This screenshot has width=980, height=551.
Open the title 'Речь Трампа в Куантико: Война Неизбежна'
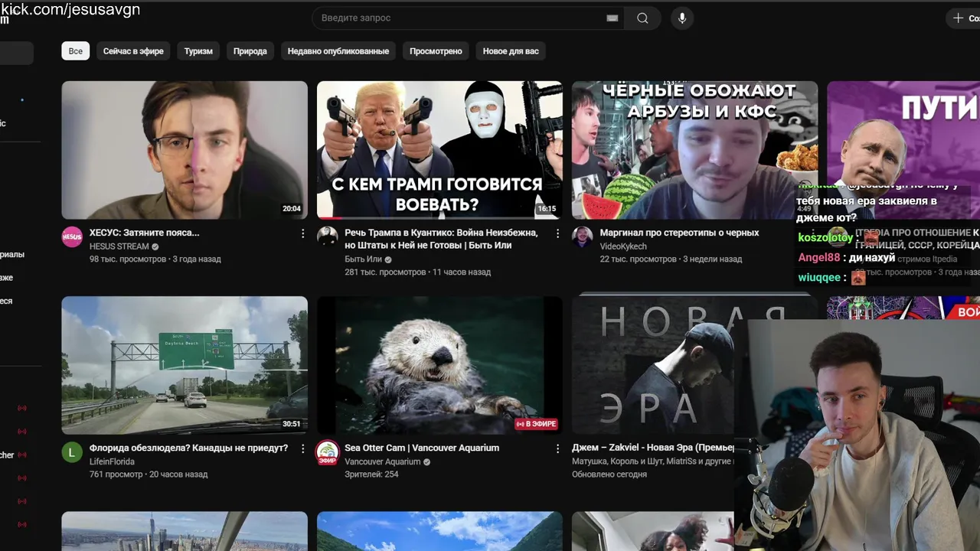point(441,239)
